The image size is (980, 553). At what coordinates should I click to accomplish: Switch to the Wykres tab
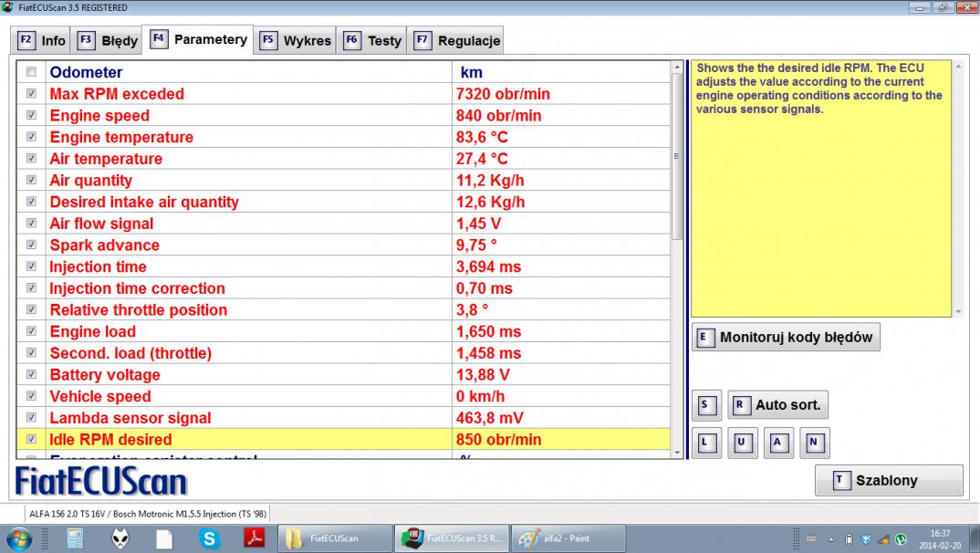coord(296,41)
